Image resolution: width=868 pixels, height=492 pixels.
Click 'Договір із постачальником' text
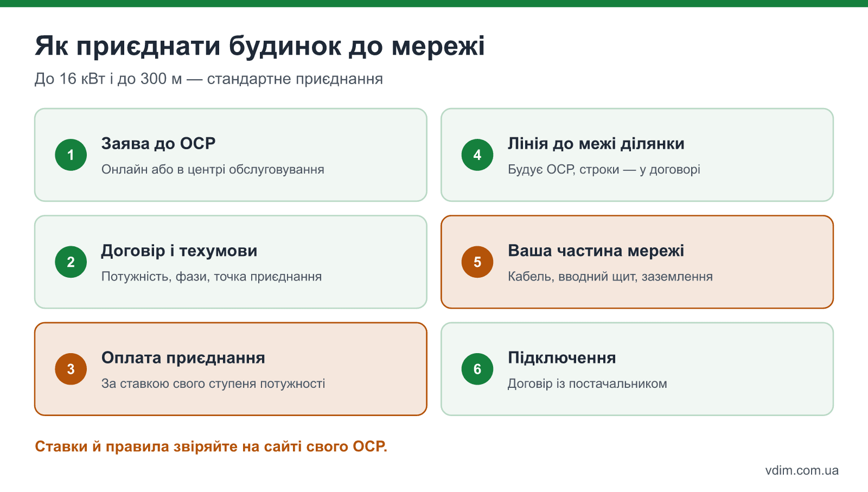(588, 384)
